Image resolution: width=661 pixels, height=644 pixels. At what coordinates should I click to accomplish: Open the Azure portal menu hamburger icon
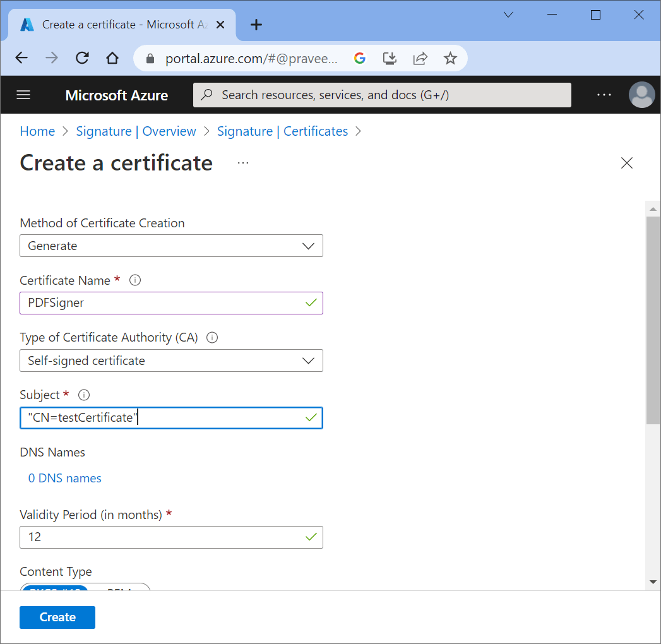pyautogui.click(x=23, y=95)
